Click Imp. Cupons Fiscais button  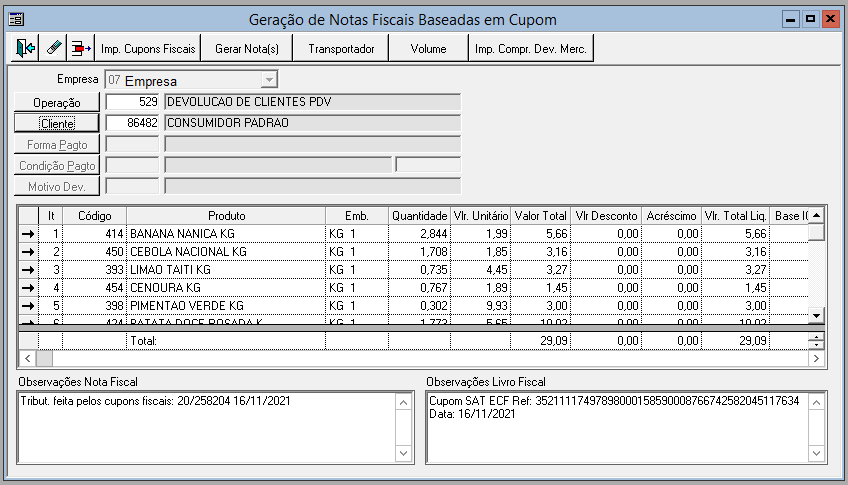click(x=148, y=48)
